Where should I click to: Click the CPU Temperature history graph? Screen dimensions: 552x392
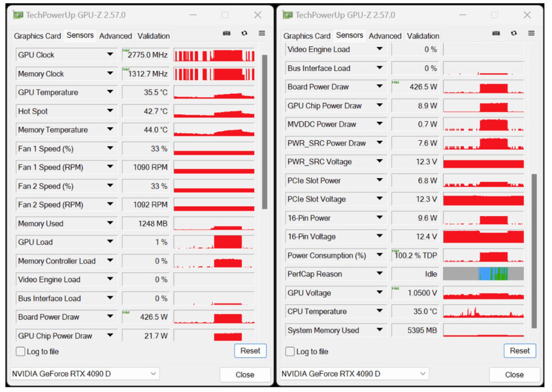(x=483, y=311)
